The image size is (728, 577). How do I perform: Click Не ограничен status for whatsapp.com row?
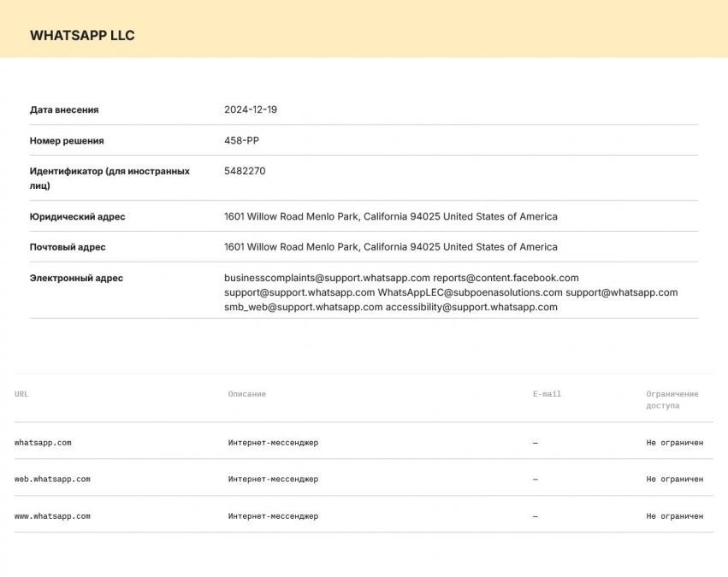pyautogui.click(x=675, y=443)
